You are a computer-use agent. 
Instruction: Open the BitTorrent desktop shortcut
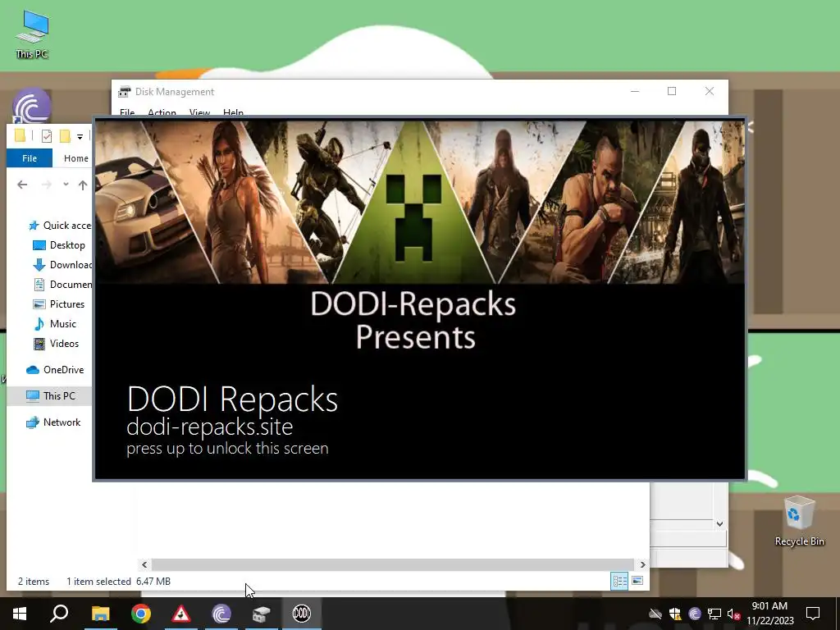coord(32,106)
